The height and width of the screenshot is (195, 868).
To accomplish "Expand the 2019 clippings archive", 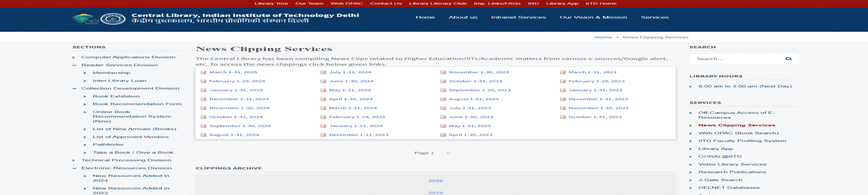I will pos(435,192).
